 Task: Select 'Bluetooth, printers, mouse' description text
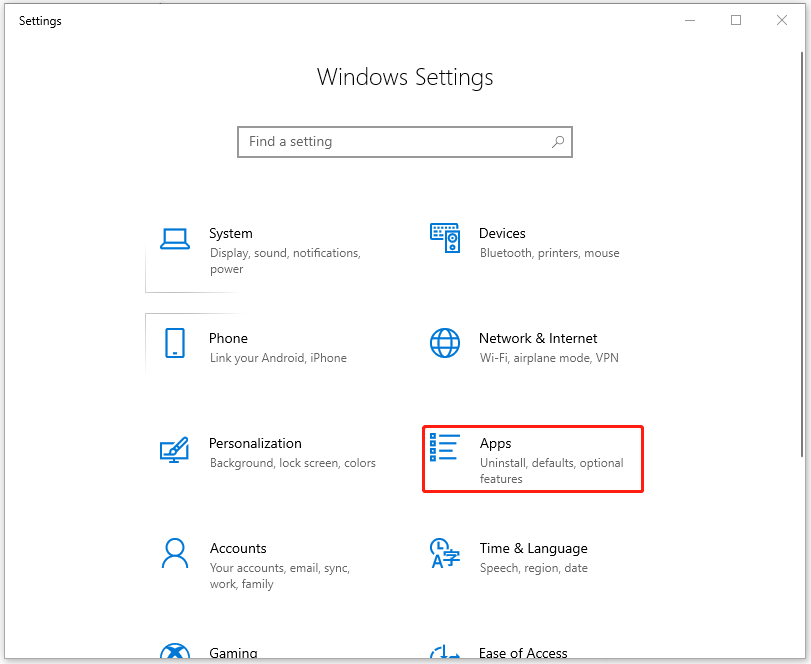[549, 253]
